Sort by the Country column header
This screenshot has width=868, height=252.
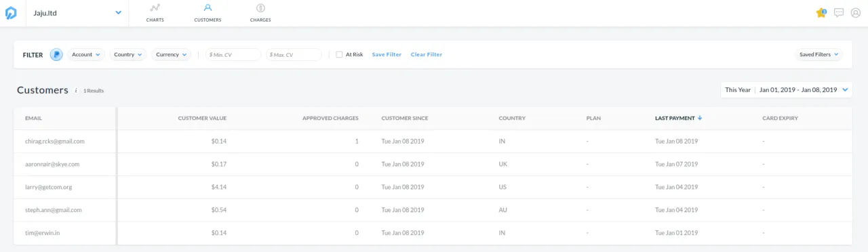pyautogui.click(x=512, y=119)
